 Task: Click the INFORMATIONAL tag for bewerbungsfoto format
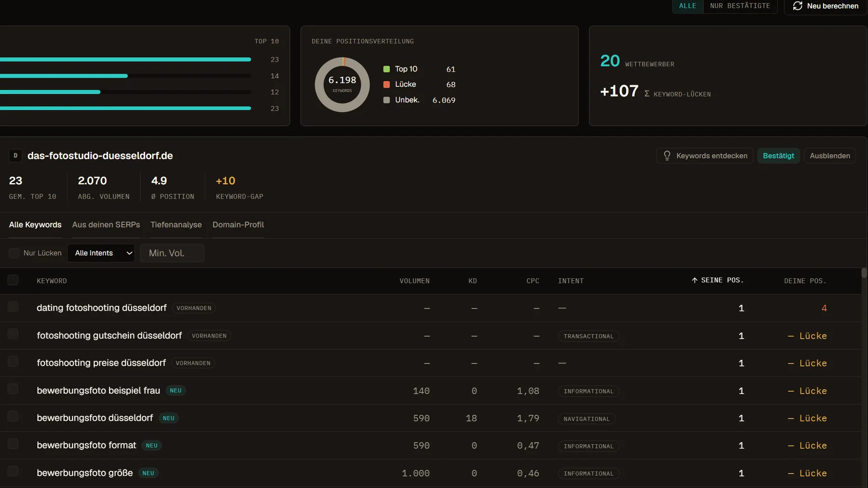[588, 446]
